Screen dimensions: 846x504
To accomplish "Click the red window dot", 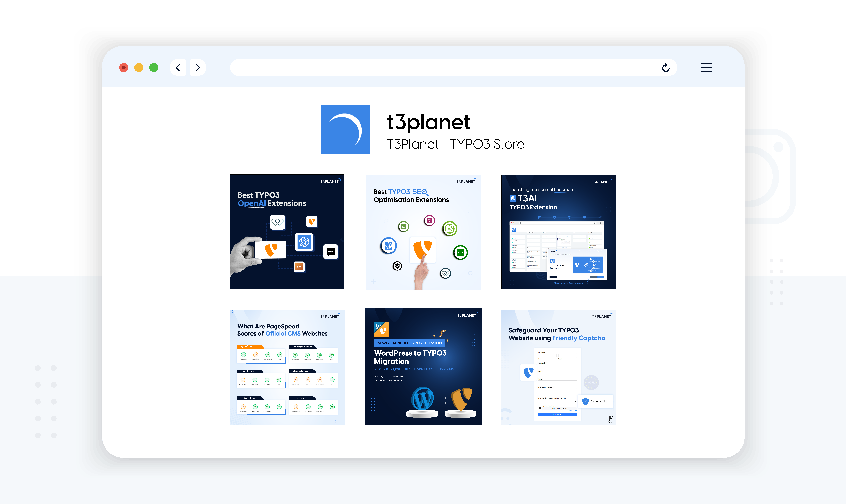I will tap(124, 68).
